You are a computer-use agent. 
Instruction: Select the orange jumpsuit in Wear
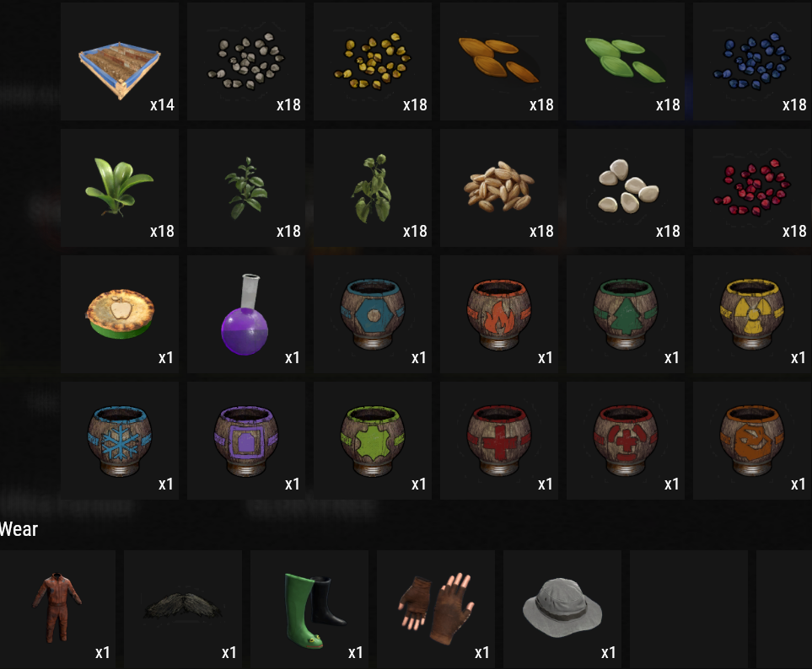coord(57,609)
